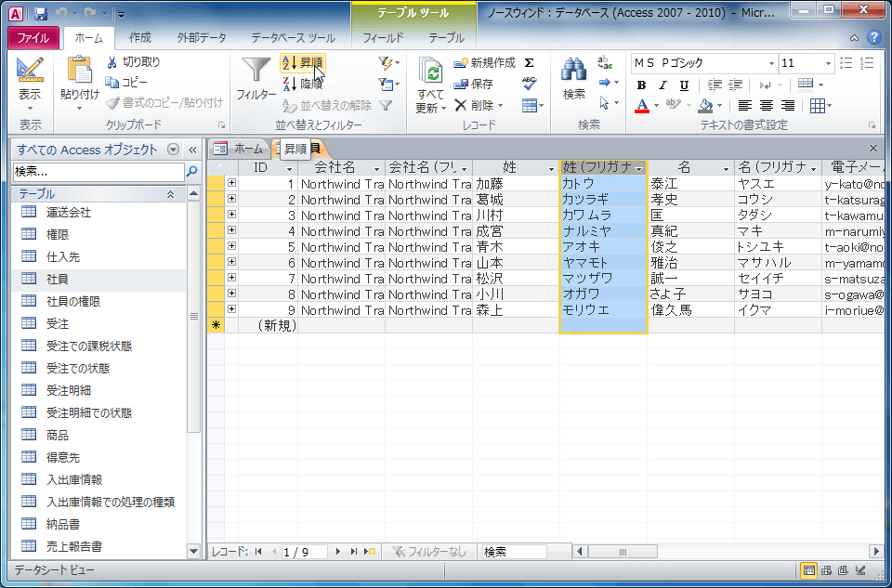
Task: Open the 受注明細 table
Action: (68, 390)
